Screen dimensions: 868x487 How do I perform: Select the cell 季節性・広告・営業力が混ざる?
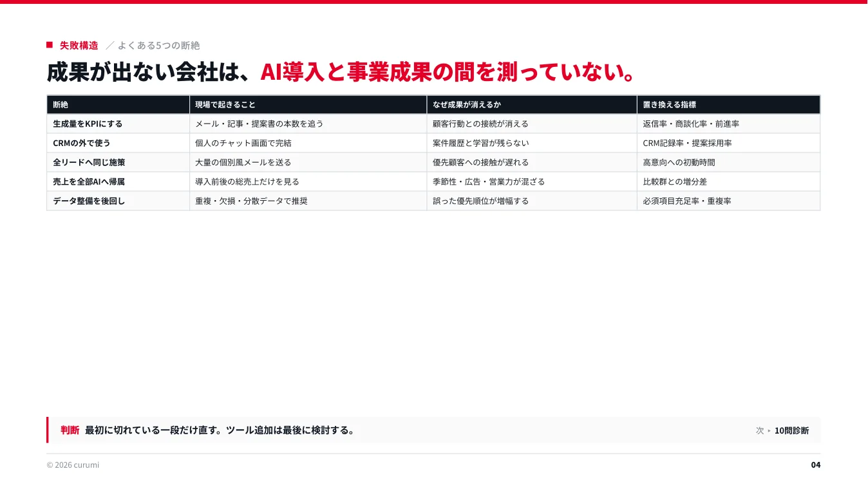click(x=532, y=181)
